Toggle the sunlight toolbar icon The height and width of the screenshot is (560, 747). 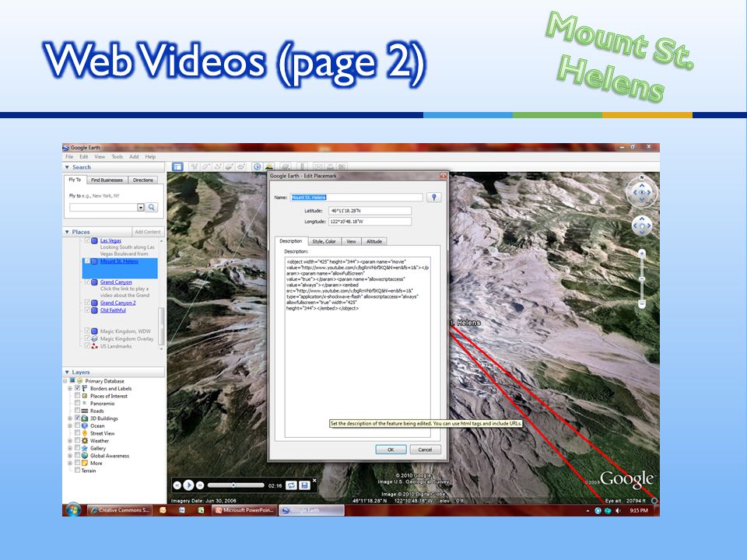tap(269, 166)
